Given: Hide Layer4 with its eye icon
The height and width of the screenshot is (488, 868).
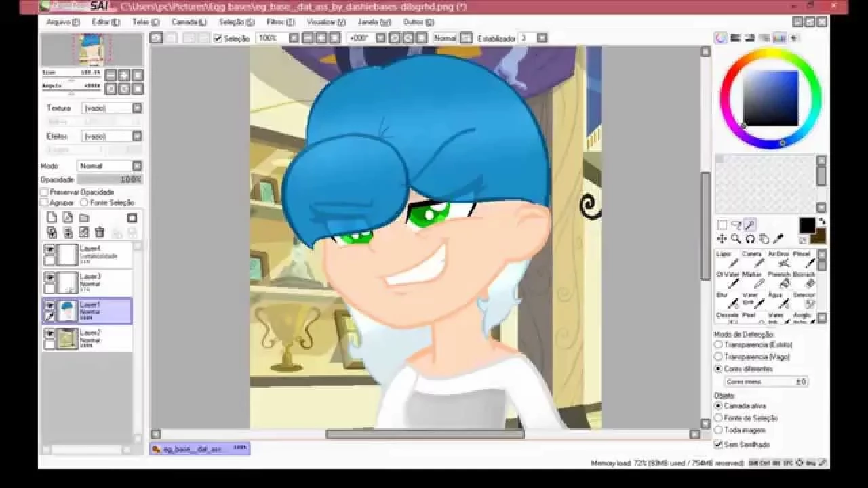Looking at the screenshot, I should tap(50, 250).
